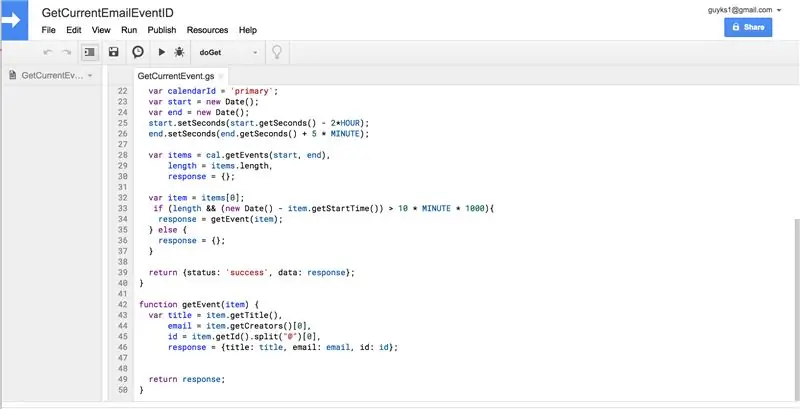Screen dimensions: 800x409
Task: Open the Resources menu
Action: 208,30
